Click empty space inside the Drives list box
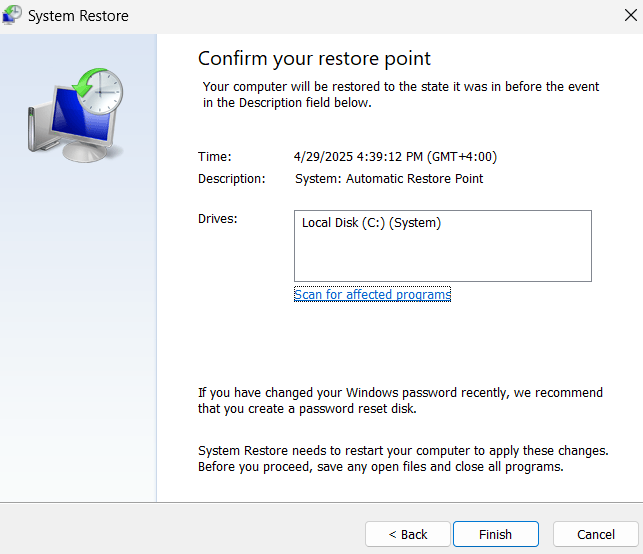643x554 pixels. [442, 258]
